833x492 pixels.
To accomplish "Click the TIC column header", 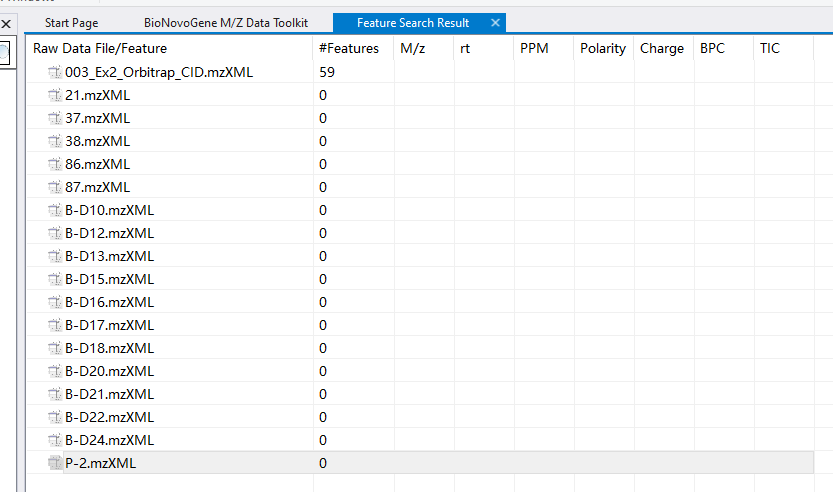I will pos(784,48).
